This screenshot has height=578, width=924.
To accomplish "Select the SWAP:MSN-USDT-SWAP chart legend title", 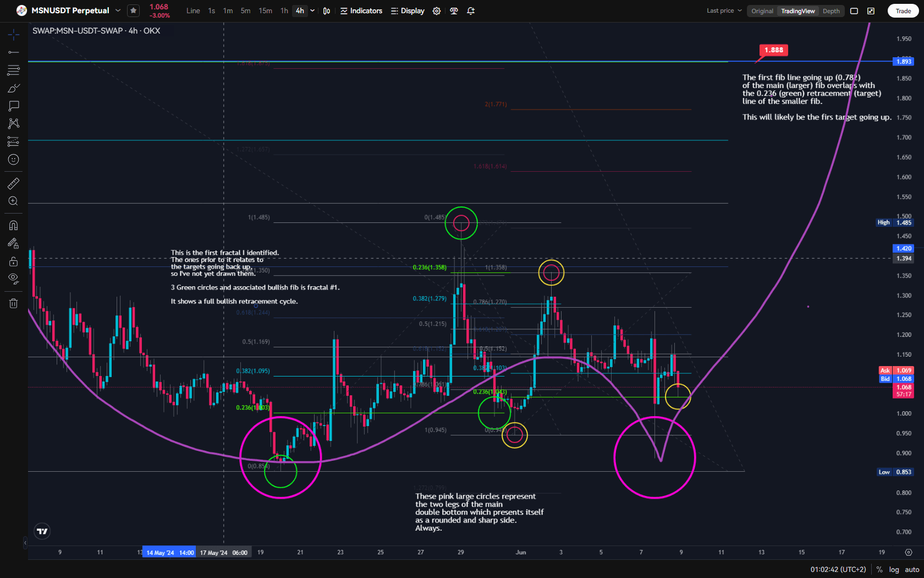I will click(96, 31).
